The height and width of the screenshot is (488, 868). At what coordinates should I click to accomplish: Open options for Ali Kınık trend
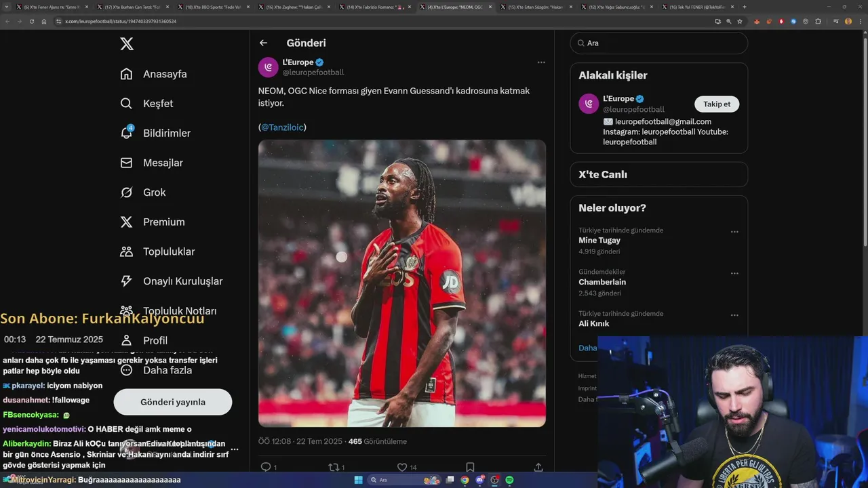click(x=734, y=316)
